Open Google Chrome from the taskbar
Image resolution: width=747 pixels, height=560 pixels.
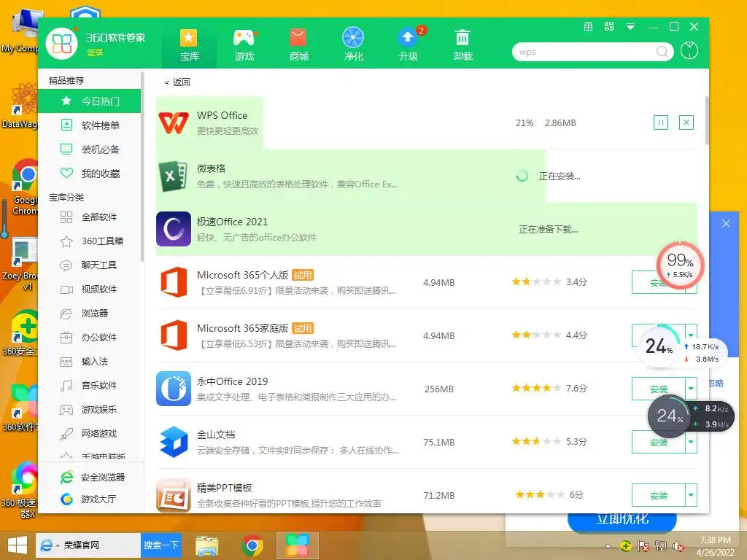tap(252, 545)
